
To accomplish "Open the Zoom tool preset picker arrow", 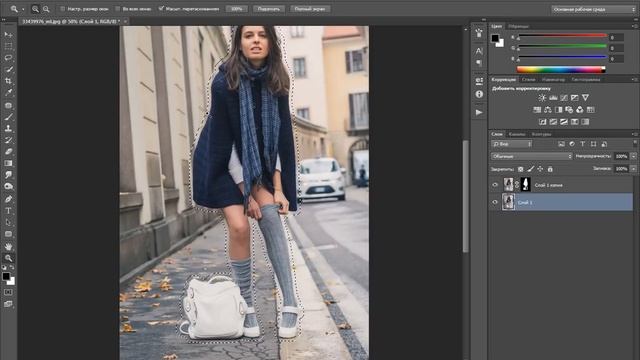I will [x=23, y=9].
